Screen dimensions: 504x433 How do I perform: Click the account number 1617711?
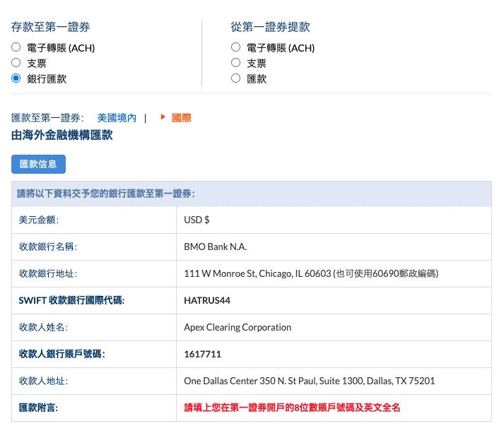tap(202, 354)
